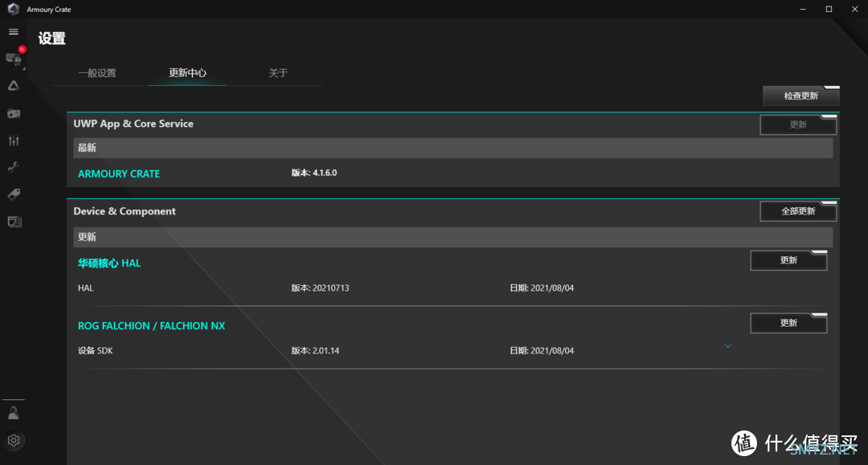Viewport: 868px width, 465px height.
Task: Click the 更新 status bar under Device & Component
Action: point(452,237)
